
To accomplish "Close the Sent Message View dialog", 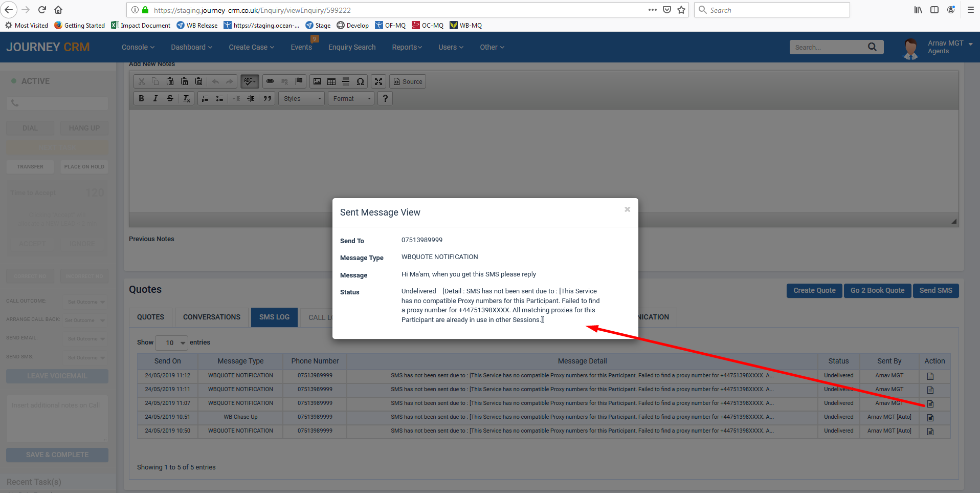I will 627,209.
